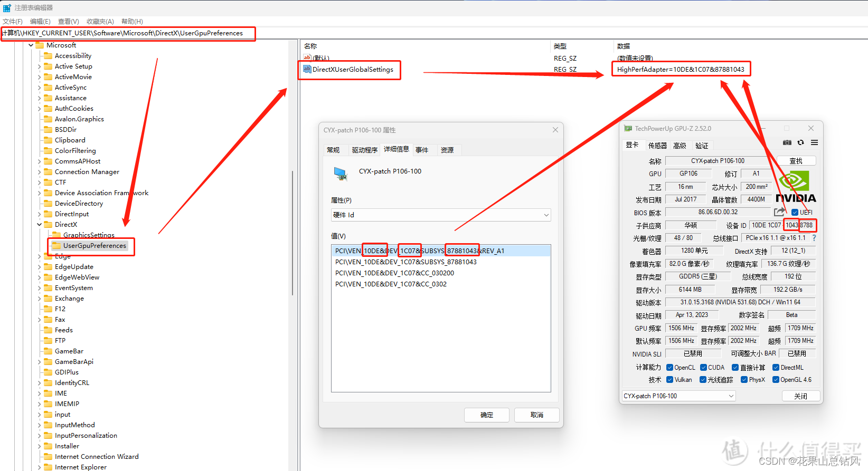Toggle the 光线追踪 checkbox
868x471 pixels.
pos(703,380)
